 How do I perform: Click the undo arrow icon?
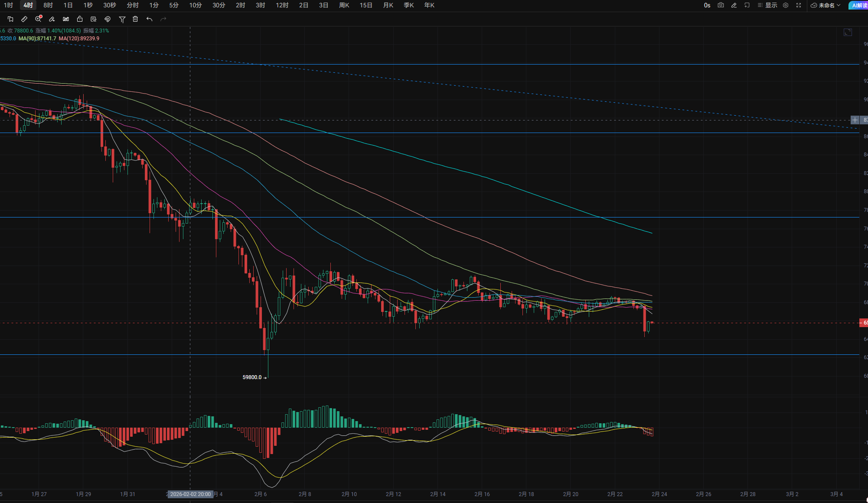pyautogui.click(x=149, y=19)
